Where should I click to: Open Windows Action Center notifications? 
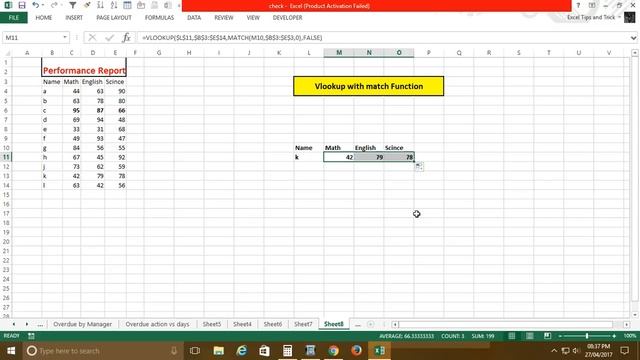tap(624, 351)
